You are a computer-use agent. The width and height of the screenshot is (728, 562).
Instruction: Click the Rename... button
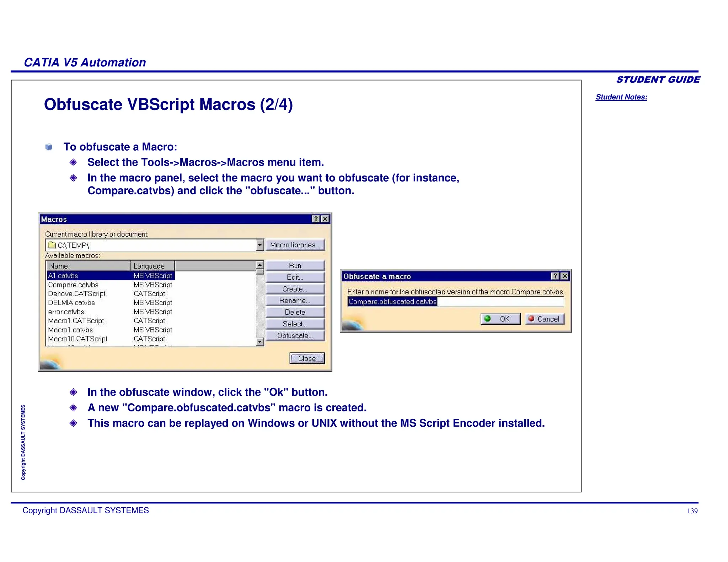295,301
